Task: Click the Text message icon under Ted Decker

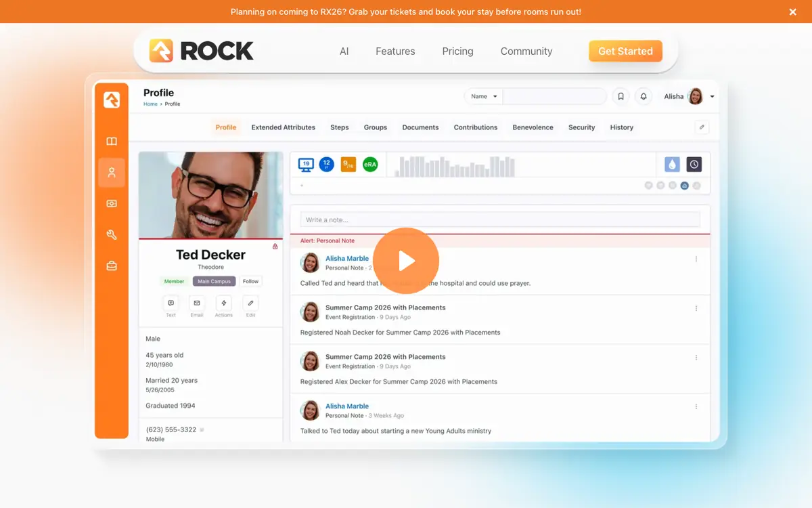Action: 171,303
